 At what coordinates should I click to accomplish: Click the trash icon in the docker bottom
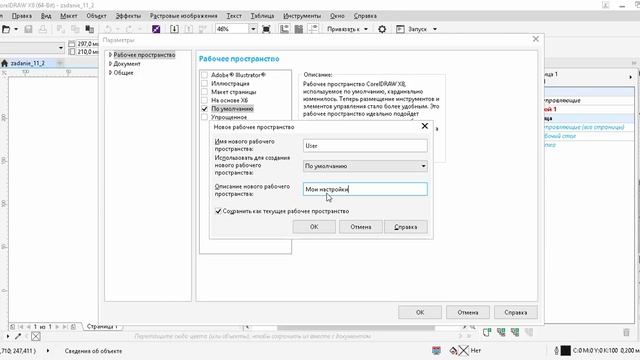click(x=627, y=332)
